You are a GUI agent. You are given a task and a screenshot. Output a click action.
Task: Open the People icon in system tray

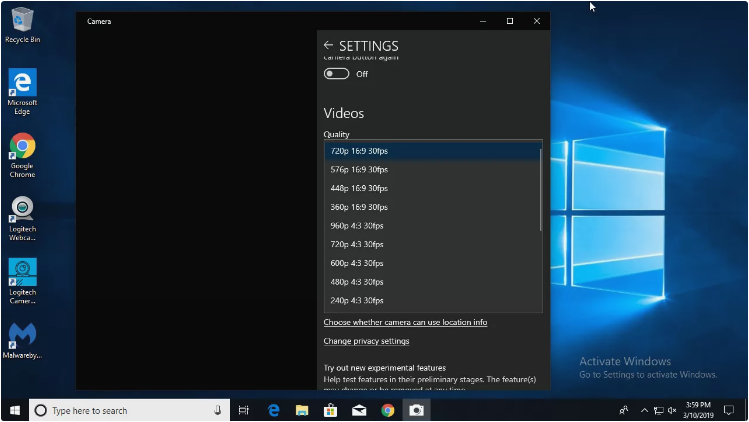tap(624, 410)
